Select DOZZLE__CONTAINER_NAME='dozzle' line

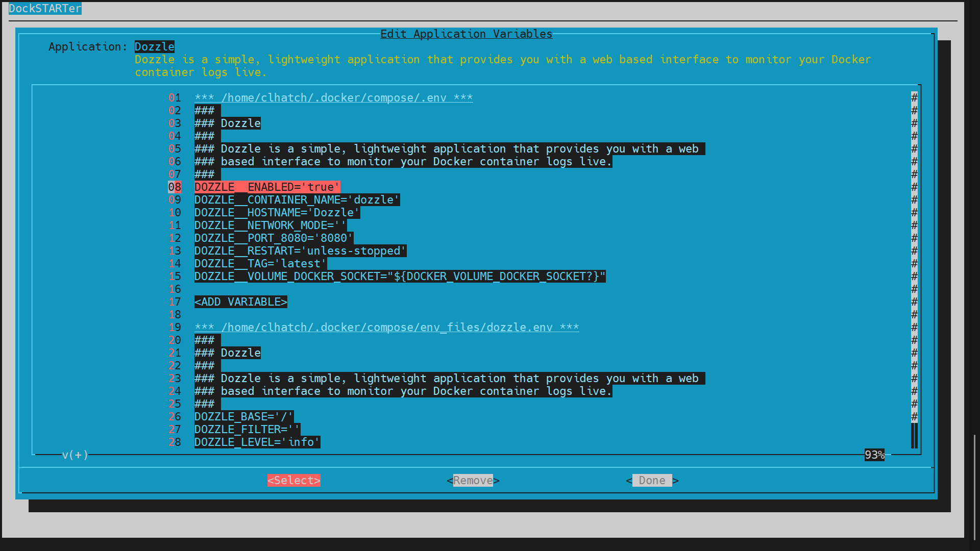click(297, 199)
